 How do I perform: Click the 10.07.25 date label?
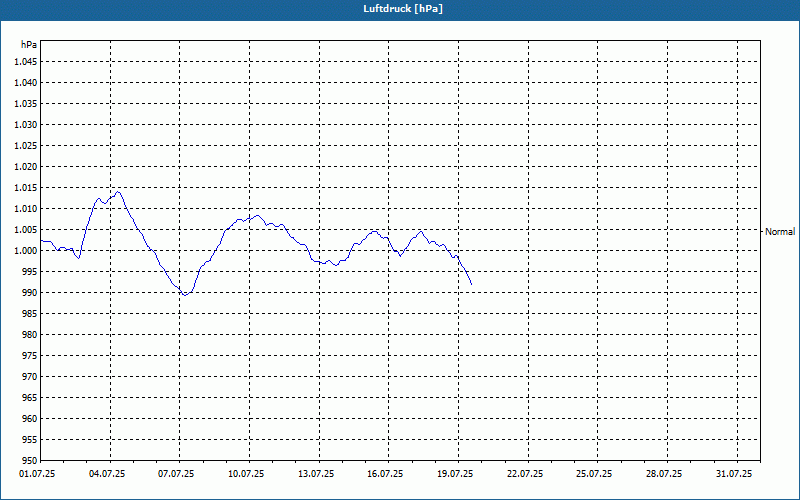(x=246, y=474)
